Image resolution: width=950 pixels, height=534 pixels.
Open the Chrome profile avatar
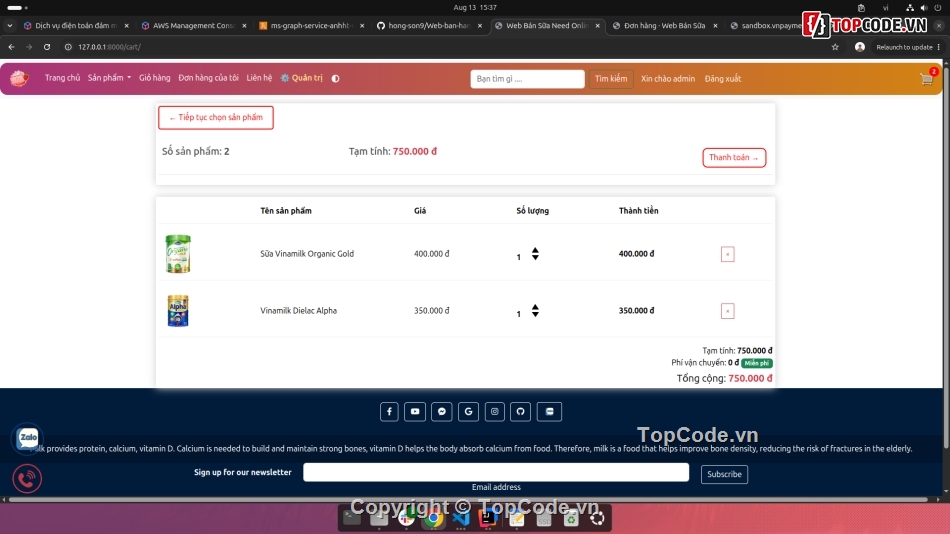click(x=860, y=47)
